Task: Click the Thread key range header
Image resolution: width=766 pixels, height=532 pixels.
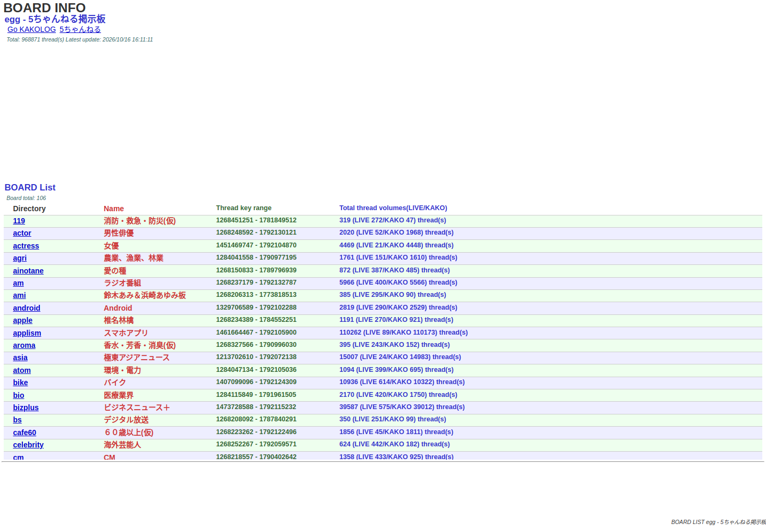Action: (244, 208)
